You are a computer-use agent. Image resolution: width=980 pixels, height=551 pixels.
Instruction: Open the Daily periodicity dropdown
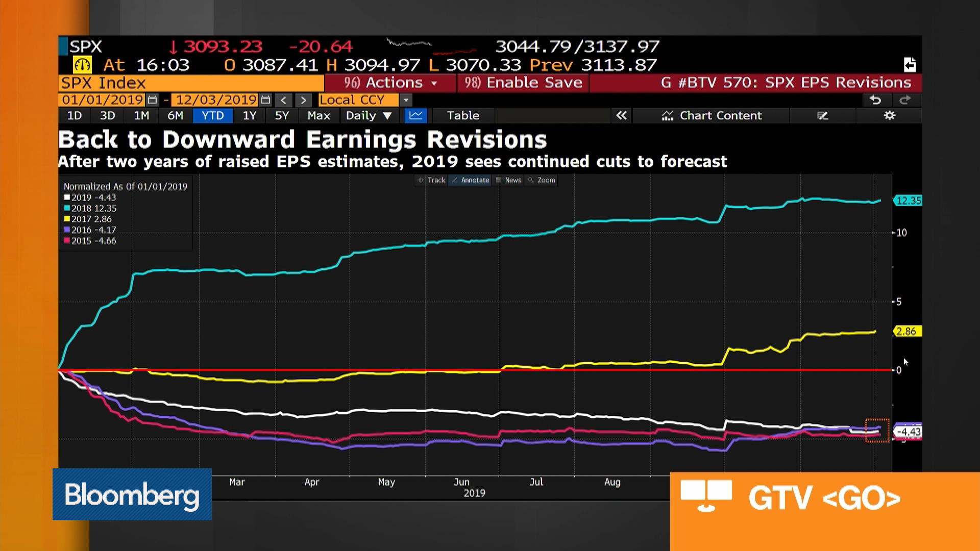point(369,116)
